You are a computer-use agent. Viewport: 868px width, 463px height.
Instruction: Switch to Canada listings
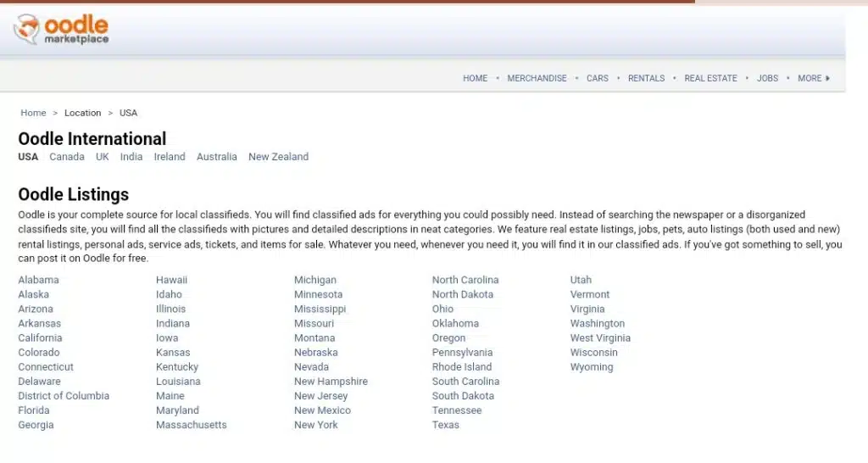click(67, 157)
